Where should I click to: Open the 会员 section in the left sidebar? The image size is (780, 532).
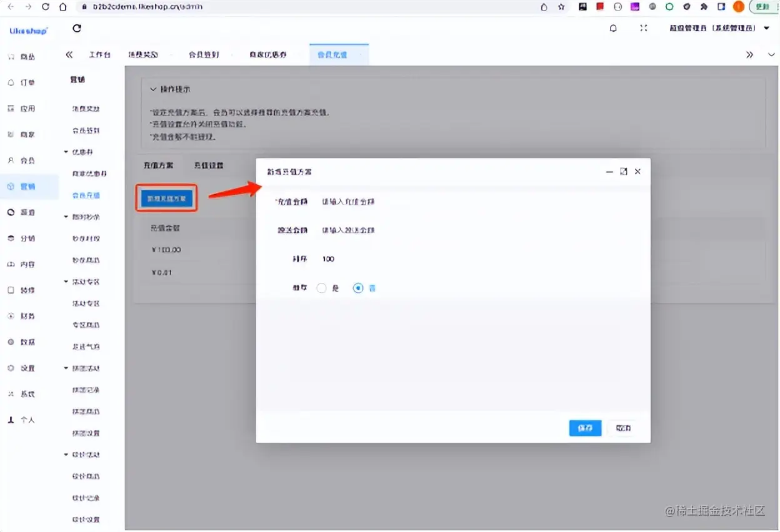[x=22, y=160]
